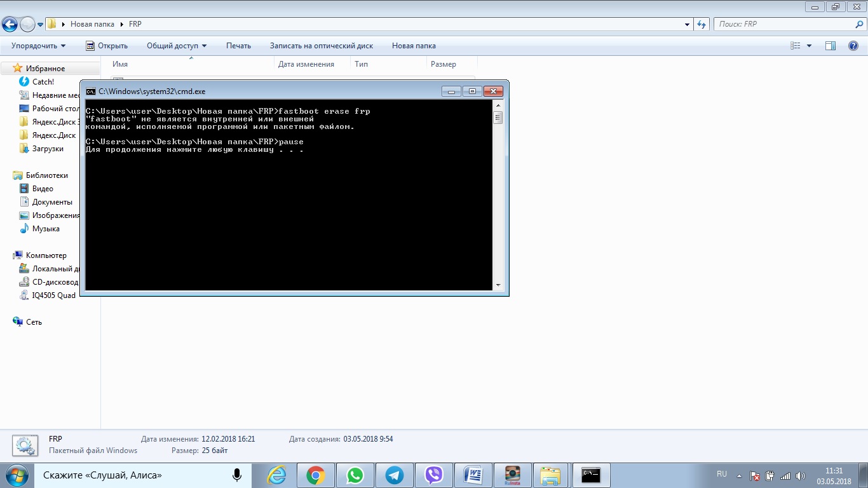Click the search field Поиск: FRP
Viewport: 868px width, 488px height.
(x=785, y=24)
